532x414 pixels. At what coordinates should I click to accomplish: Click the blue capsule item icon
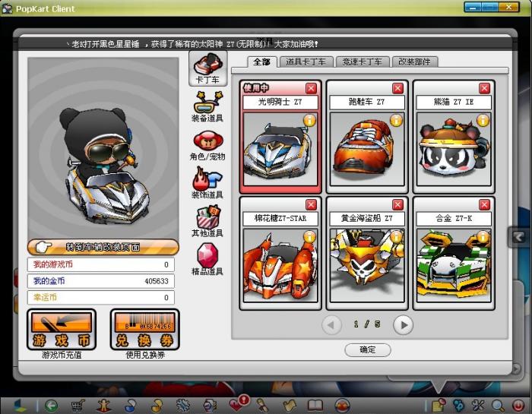131,405
